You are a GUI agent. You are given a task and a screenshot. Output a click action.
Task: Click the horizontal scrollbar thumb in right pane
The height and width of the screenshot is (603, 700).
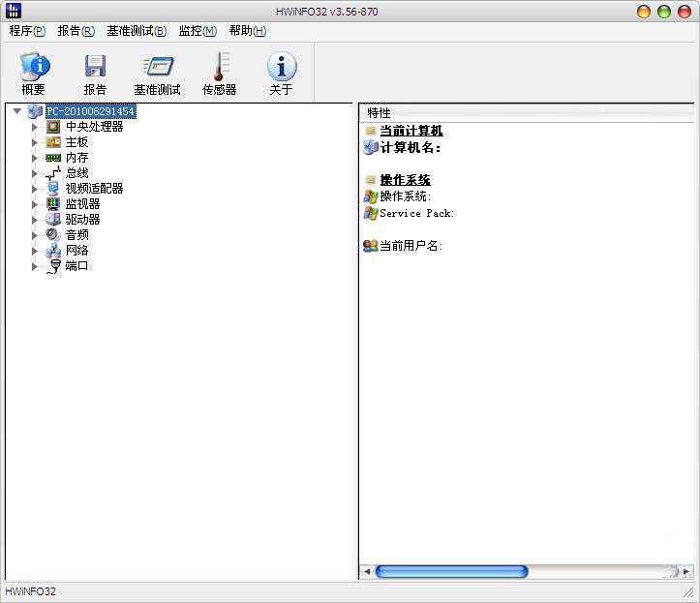click(x=451, y=572)
